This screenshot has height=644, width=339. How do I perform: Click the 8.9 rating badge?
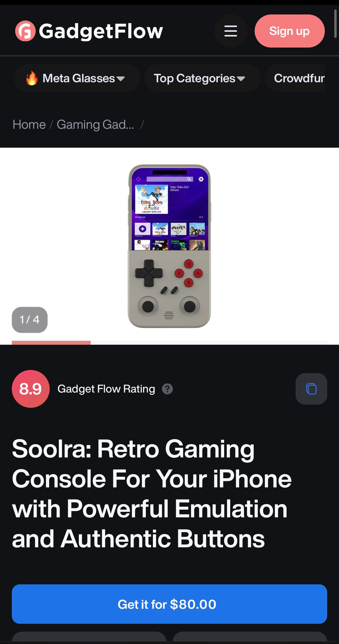coord(31,389)
